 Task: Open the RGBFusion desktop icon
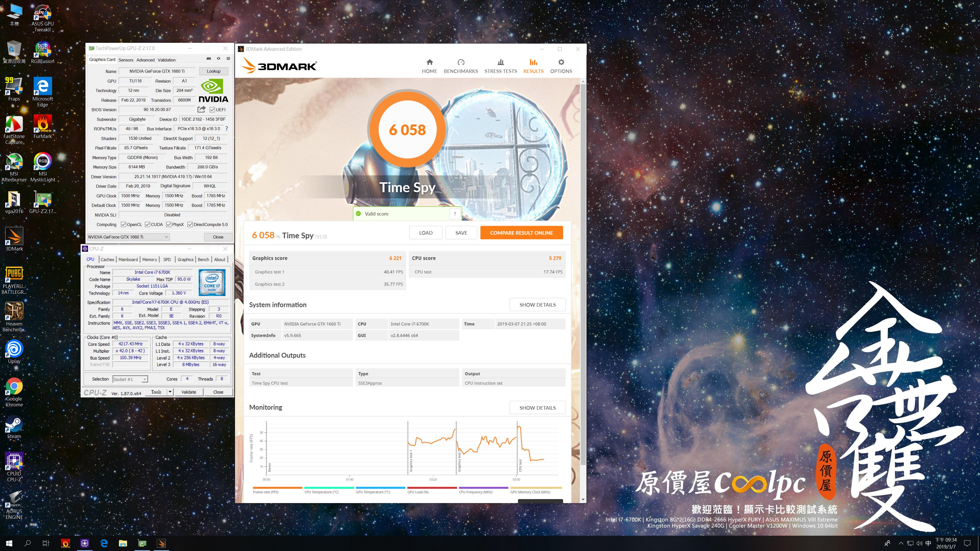(x=43, y=53)
